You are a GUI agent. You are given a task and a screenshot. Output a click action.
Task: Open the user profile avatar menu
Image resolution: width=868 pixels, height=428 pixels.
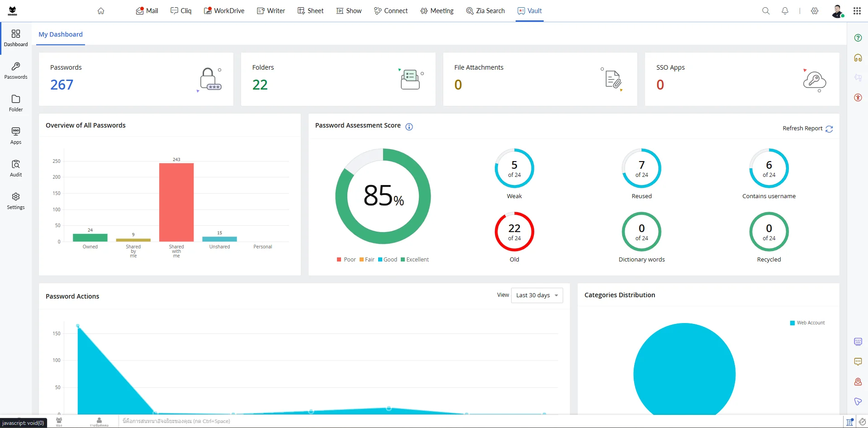tap(837, 11)
